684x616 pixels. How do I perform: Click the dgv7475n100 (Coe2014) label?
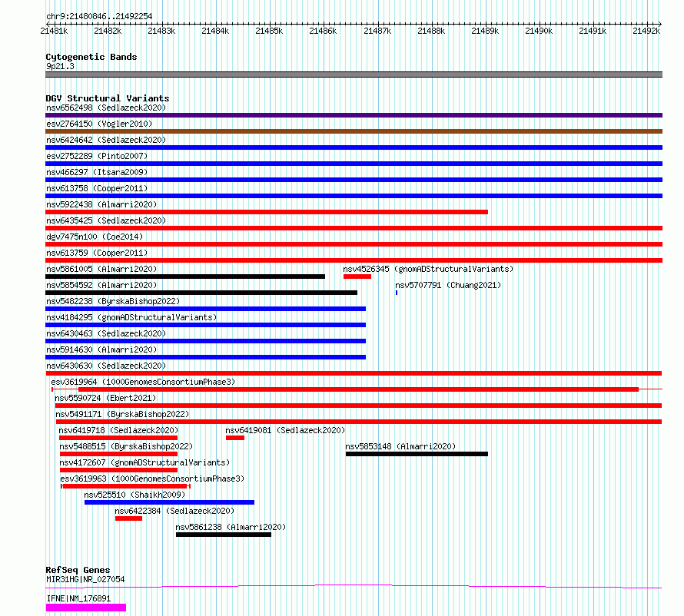click(95, 237)
